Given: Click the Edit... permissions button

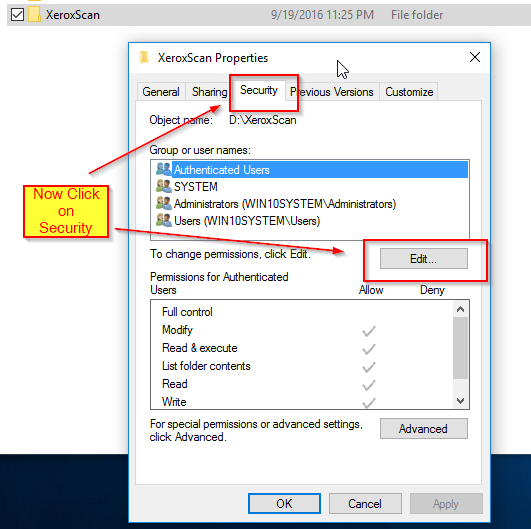Looking at the screenshot, I should click(424, 259).
